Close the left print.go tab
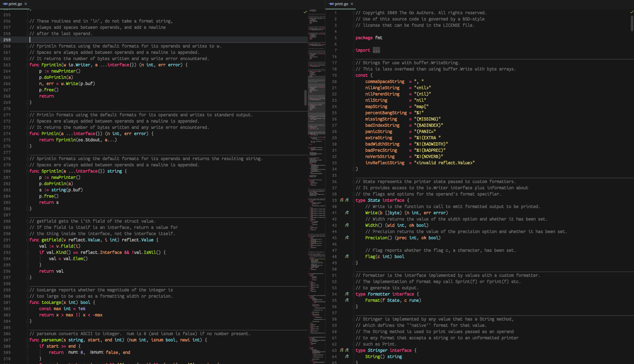Viewport: 634px width, 364px height. coord(26,4)
